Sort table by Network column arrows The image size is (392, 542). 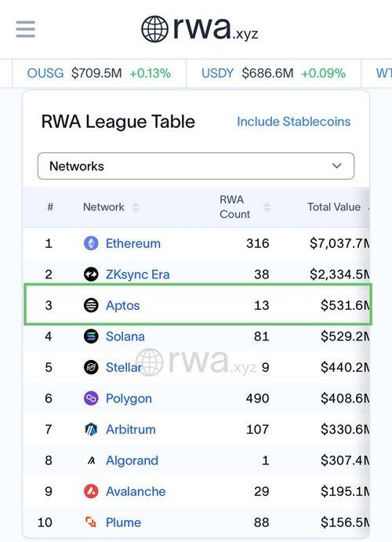point(136,207)
